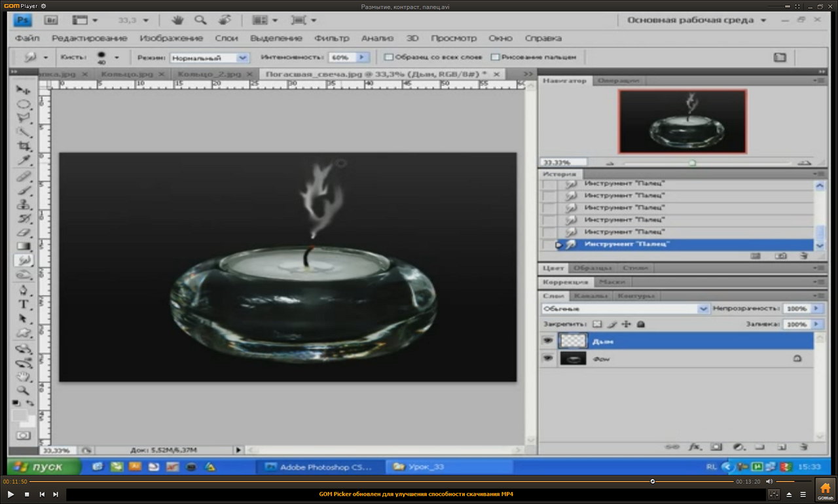Select the Eraser tool
838x504 pixels.
[24, 232]
